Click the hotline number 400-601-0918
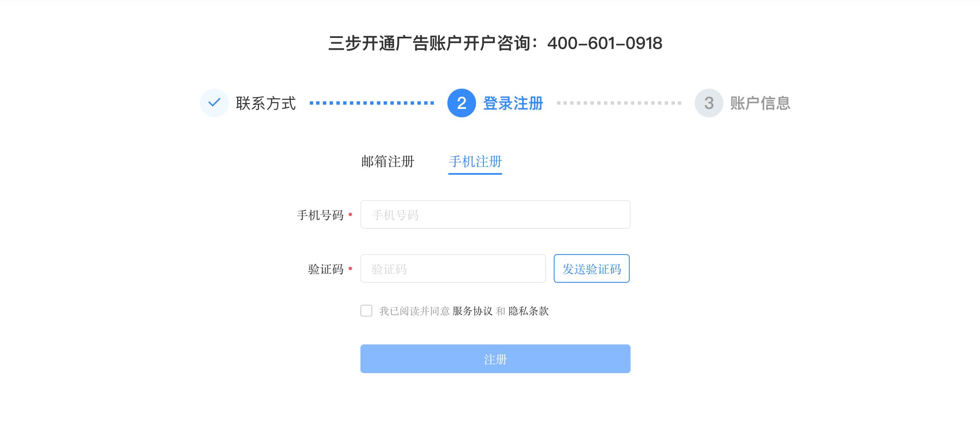This screenshot has width=980, height=428. pyautogui.click(x=605, y=43)
